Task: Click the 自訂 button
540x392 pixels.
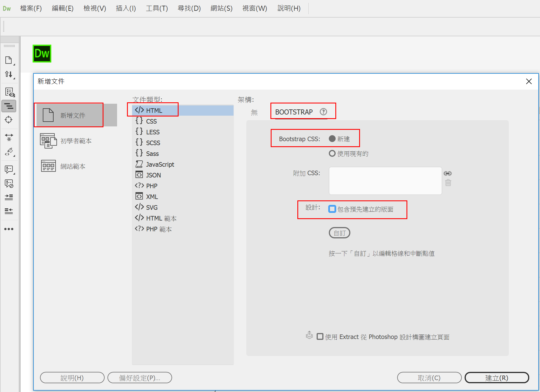Action: 339,233
